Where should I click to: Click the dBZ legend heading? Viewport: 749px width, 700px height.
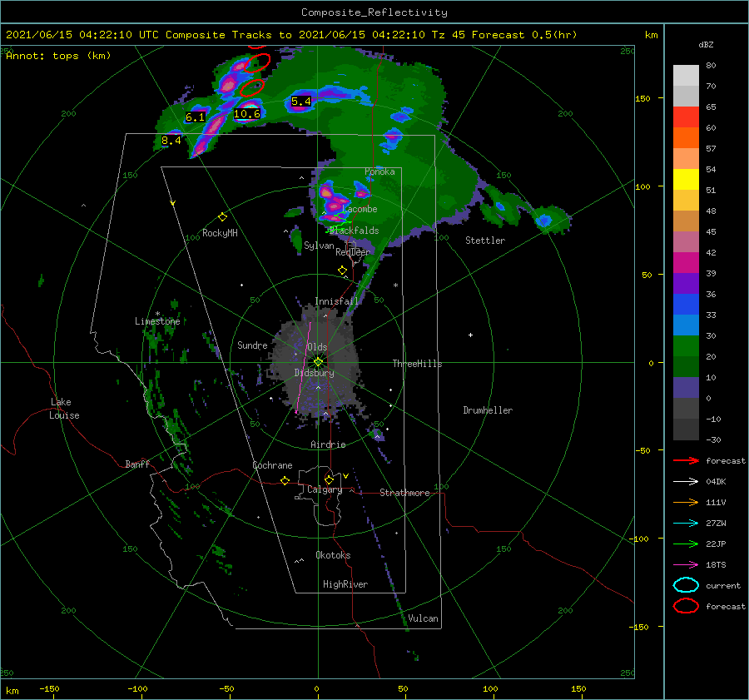(706, 44)
